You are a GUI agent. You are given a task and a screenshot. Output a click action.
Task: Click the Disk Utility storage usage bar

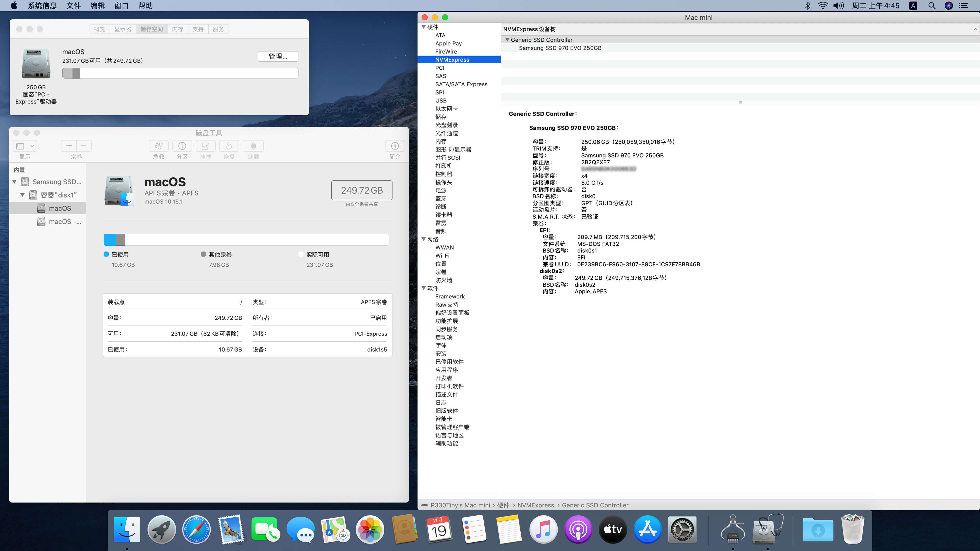click(x=246, y=240)
